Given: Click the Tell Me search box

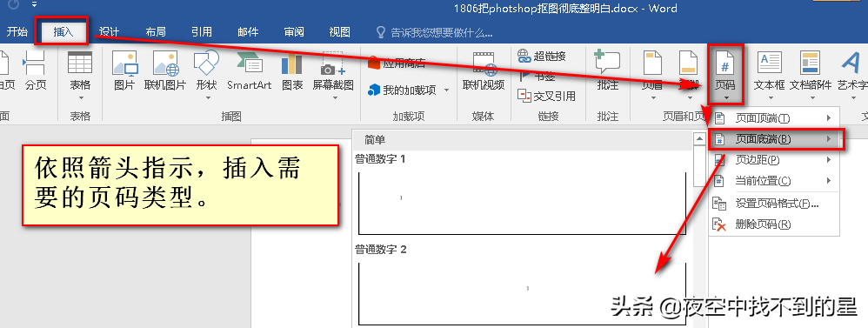Looking at the screenshot, I should 435,33.
